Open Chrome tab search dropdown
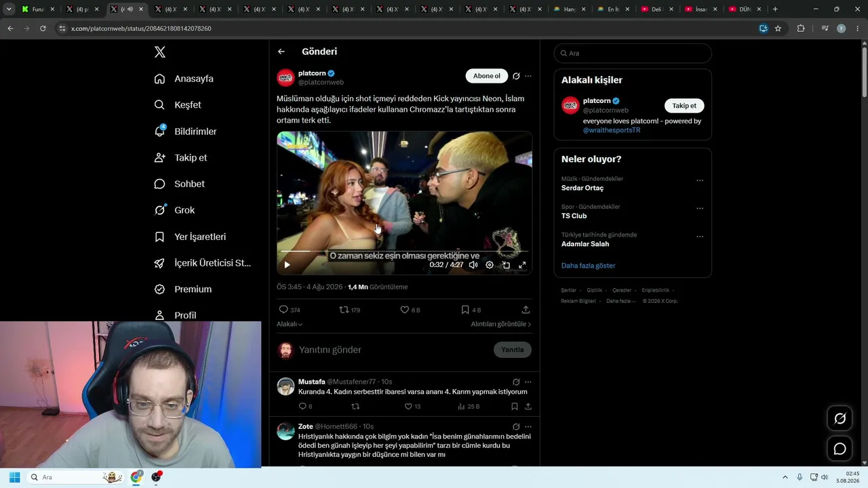This screenshot has width=868, height=488. point(8,9)
